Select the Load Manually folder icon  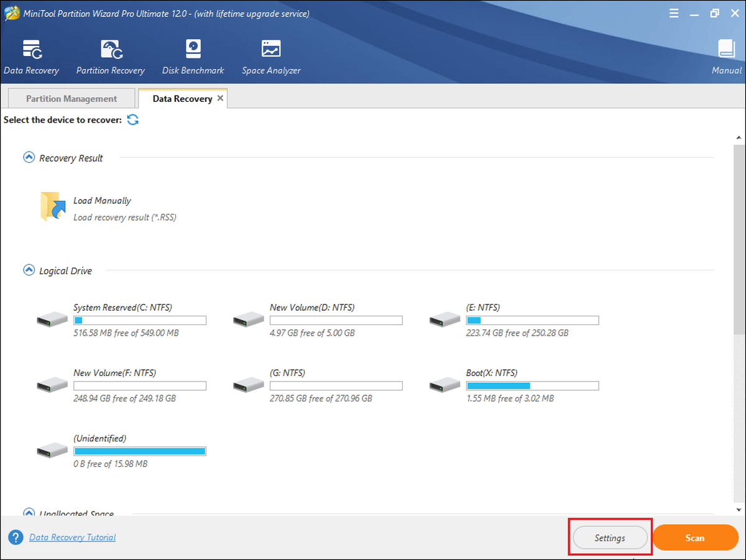coord(53,206)
